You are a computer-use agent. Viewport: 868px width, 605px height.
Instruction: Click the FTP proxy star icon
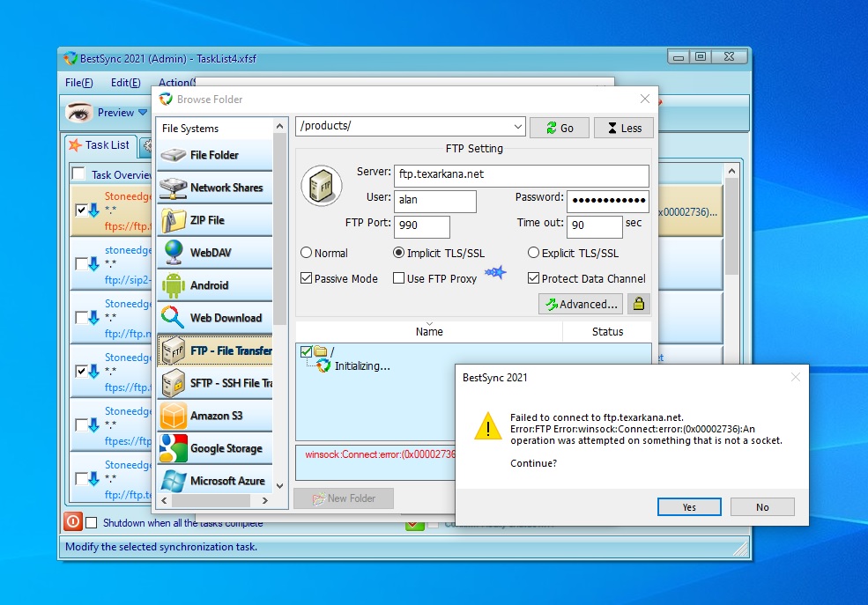coord(495,272)
